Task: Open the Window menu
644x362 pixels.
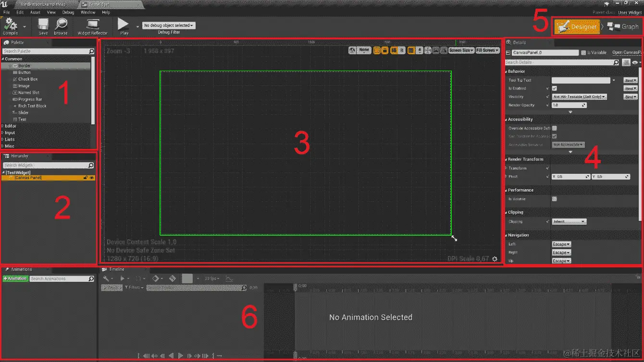Action: click(88, 12)
